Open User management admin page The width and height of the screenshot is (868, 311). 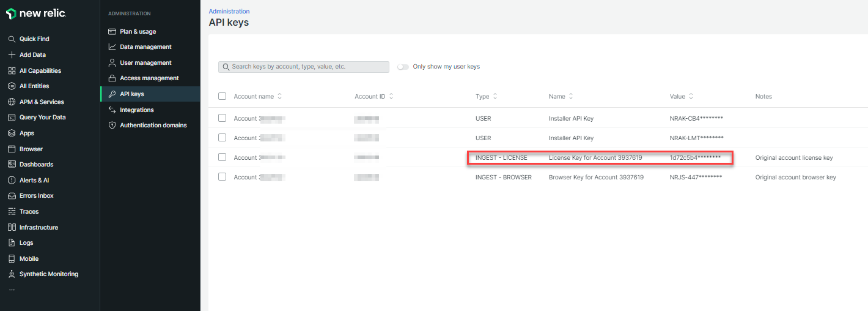[x=145, y=63]
